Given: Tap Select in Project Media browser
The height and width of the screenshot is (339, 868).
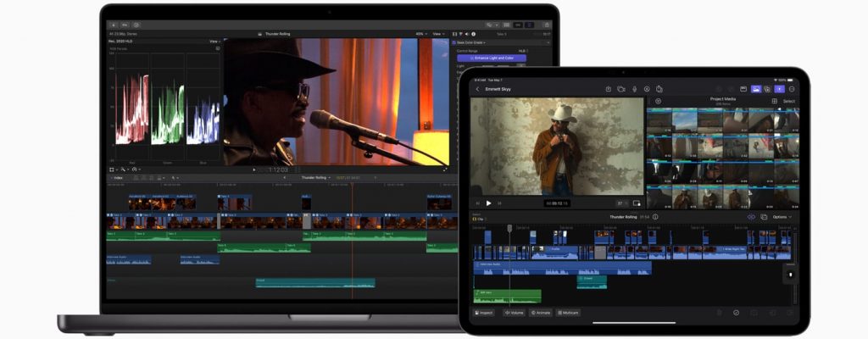Looking at the screenshot, I should point(788,101).
